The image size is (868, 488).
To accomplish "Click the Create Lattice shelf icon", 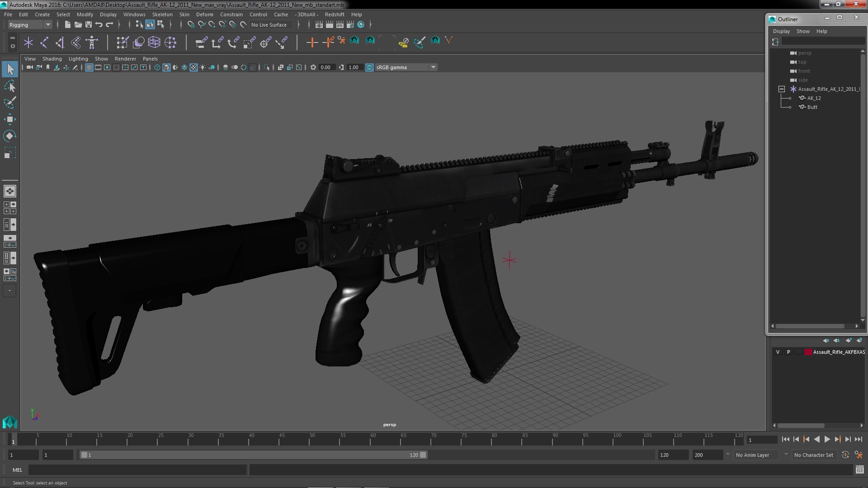I will 154,42.
